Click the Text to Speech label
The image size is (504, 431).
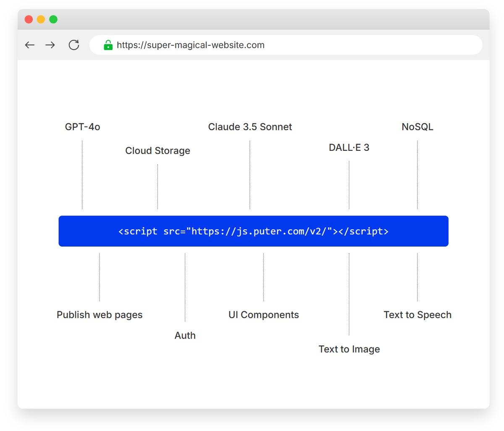417,315
